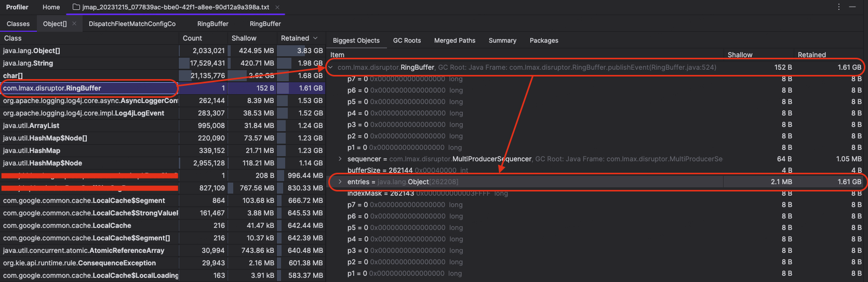868x282 pixels.
Task: Show the Biggest Objects tab
Action: click(356, 40)
